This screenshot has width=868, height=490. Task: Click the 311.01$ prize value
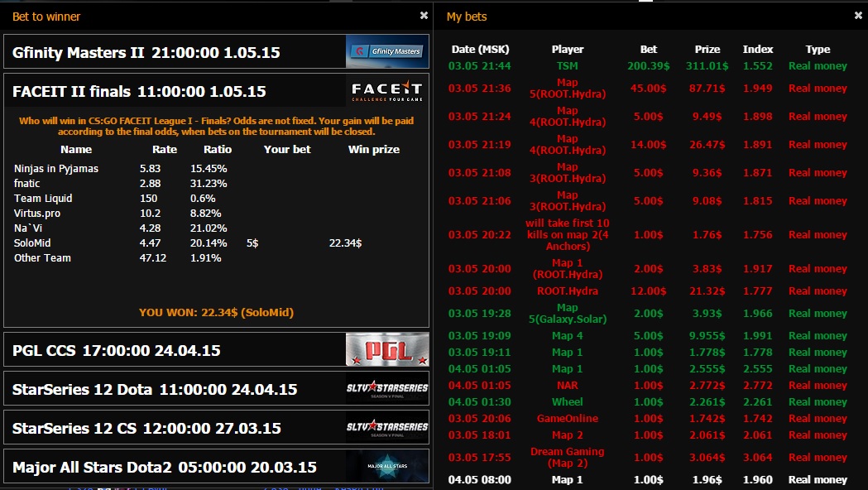pyautogui.click(x=707, y=66)
